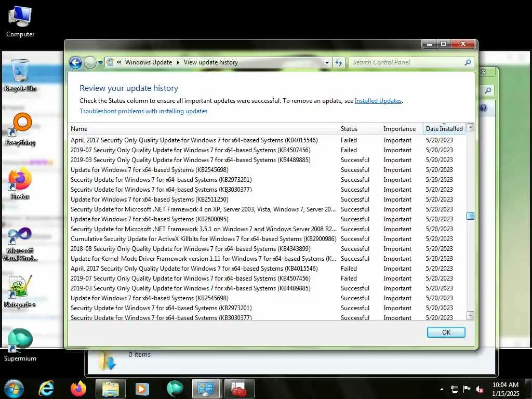This screenshot has width=532, height=399.
Task: Open the breadcrumb overflow chevron
Action: click(x=119, y=62)
